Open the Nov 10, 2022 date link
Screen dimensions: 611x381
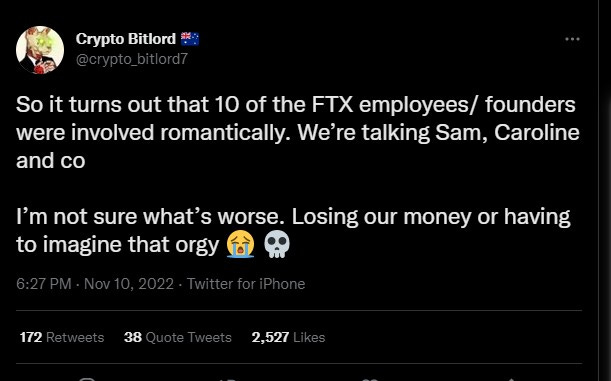(x=129, y=284)
